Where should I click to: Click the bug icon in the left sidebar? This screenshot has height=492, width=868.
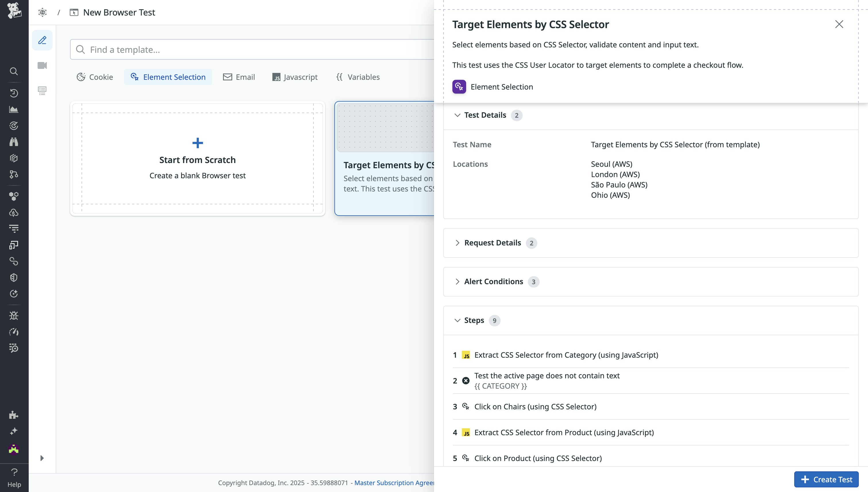pyautogui.click(x=14, y=316)
